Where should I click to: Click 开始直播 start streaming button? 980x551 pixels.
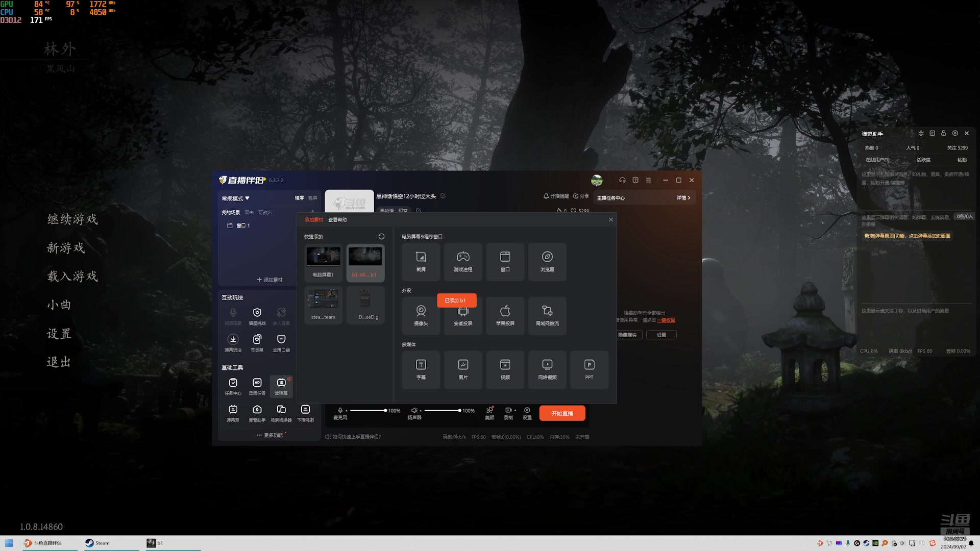click(562, 413)
